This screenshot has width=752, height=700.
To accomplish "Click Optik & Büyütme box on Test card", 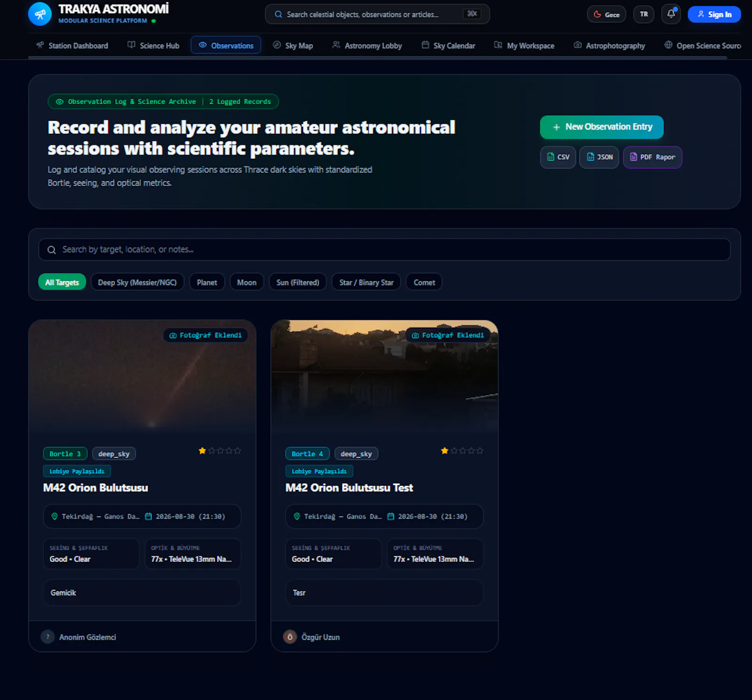I will tap(435, 554).
